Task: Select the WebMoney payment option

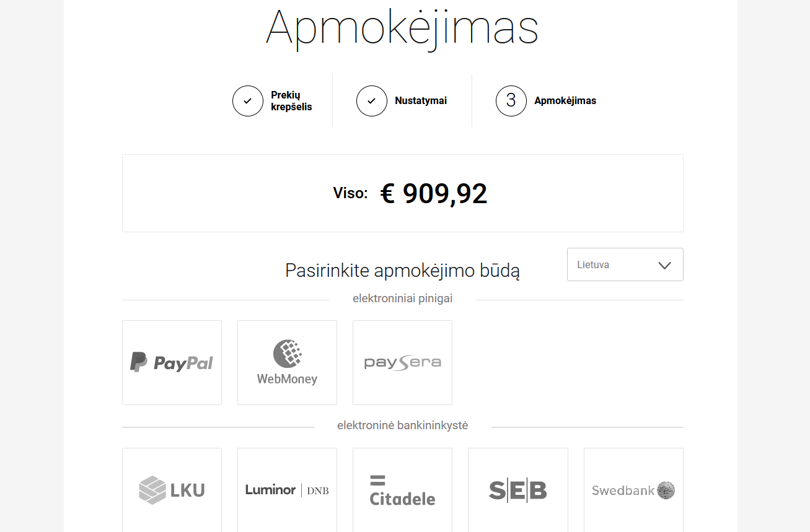Action: 287,362
